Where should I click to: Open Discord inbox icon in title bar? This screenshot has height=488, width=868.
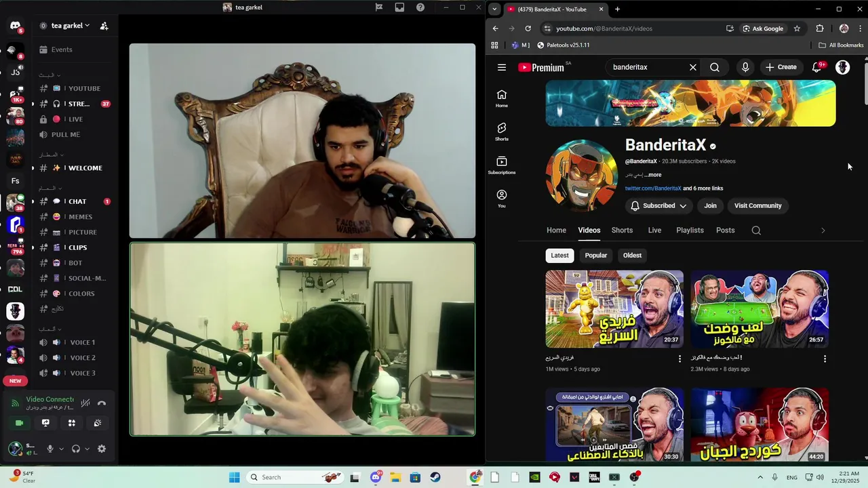pyautogui.click(x=399, y=7)
